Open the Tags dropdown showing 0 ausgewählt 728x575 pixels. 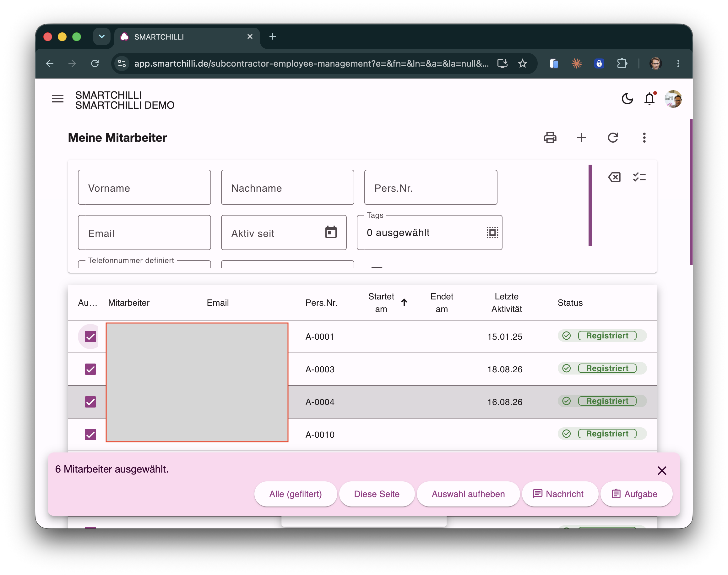(429, 232)
